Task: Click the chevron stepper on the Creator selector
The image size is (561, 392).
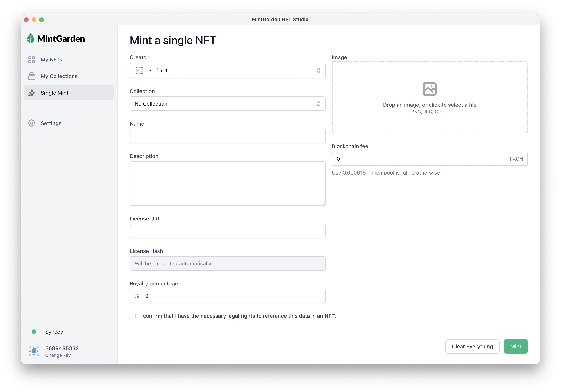Action: click(319, 70)
